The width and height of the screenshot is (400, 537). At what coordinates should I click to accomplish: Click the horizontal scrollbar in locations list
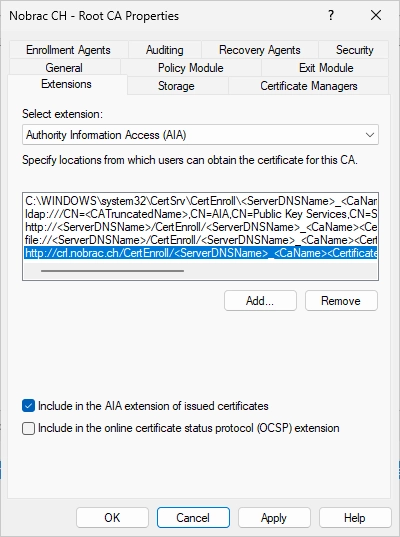pos(112,271)
